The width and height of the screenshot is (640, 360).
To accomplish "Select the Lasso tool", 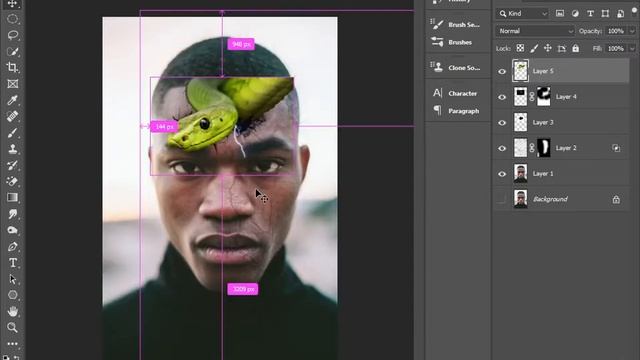I will point(12,35).
